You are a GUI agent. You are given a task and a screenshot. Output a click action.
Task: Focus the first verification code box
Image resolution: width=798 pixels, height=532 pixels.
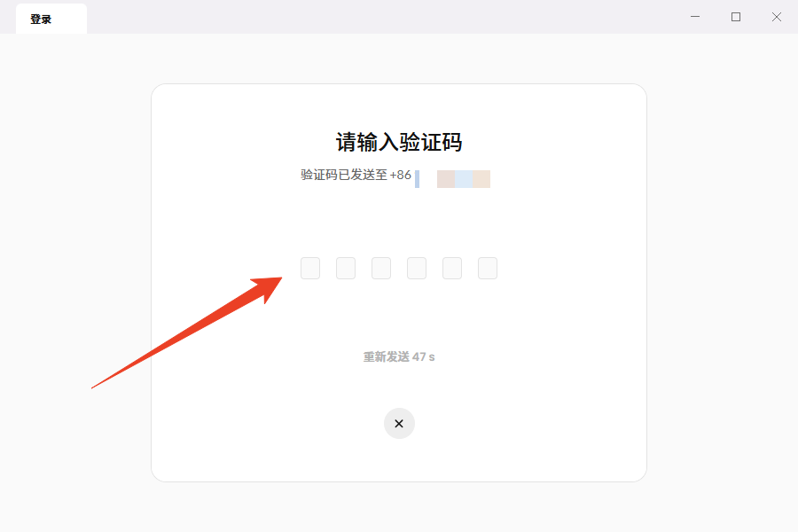(x=310, y=269)
